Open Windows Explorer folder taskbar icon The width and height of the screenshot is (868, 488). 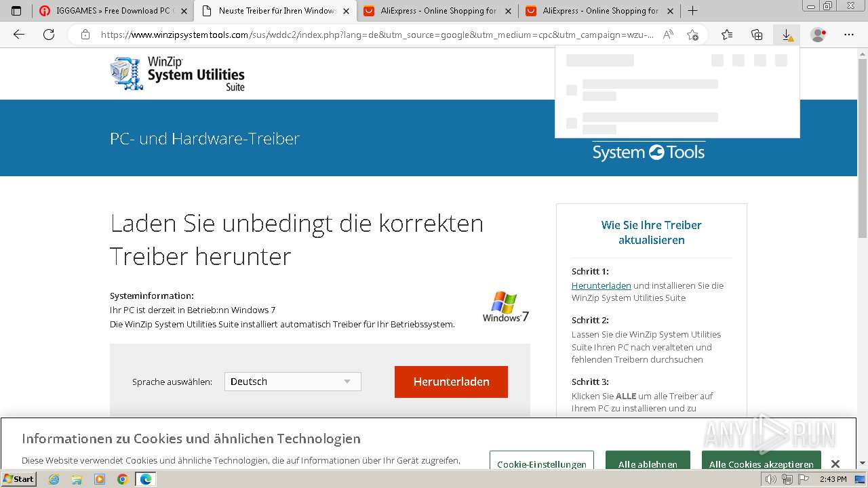pyautogui.click(x=77, y=479)
